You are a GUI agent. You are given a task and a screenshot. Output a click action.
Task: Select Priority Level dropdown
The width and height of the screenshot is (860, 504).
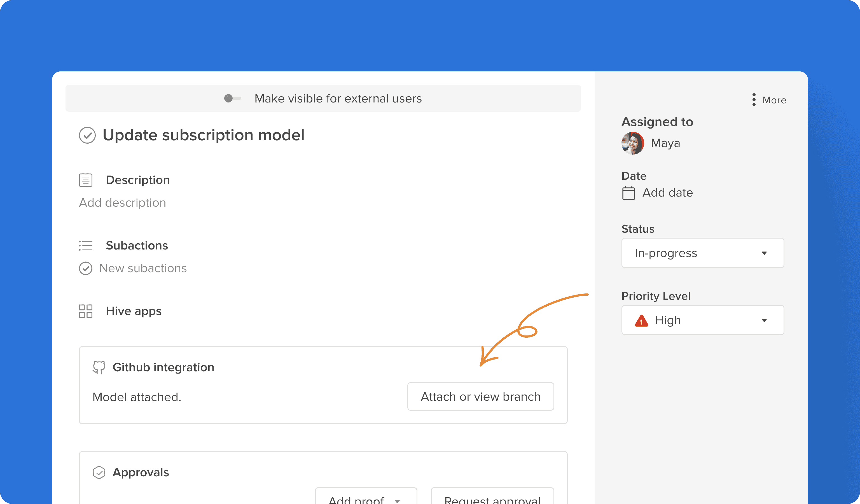(x=703, y=320)
